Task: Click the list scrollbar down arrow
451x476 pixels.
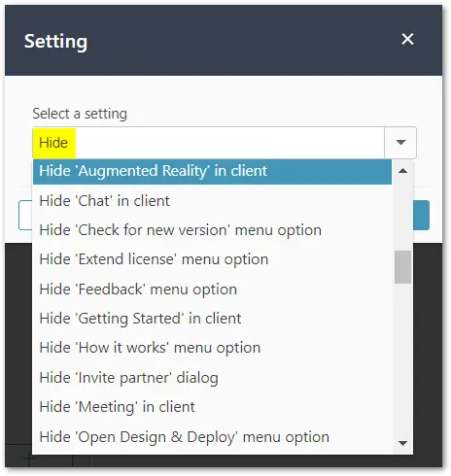Action: point(402,443)
